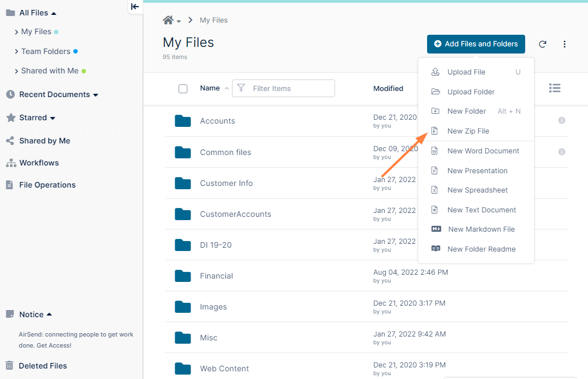
Task: Click the Filter Items input field
Action: (x=290, y=88)
